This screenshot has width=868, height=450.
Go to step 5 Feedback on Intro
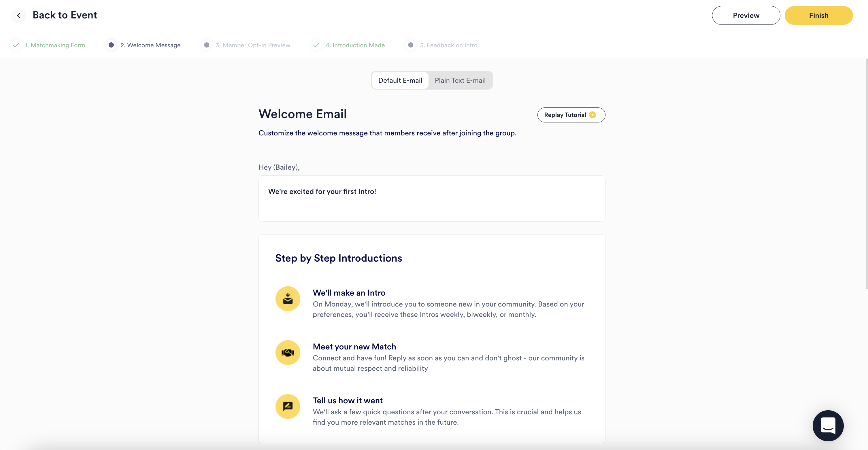click(x=448, y=45)
